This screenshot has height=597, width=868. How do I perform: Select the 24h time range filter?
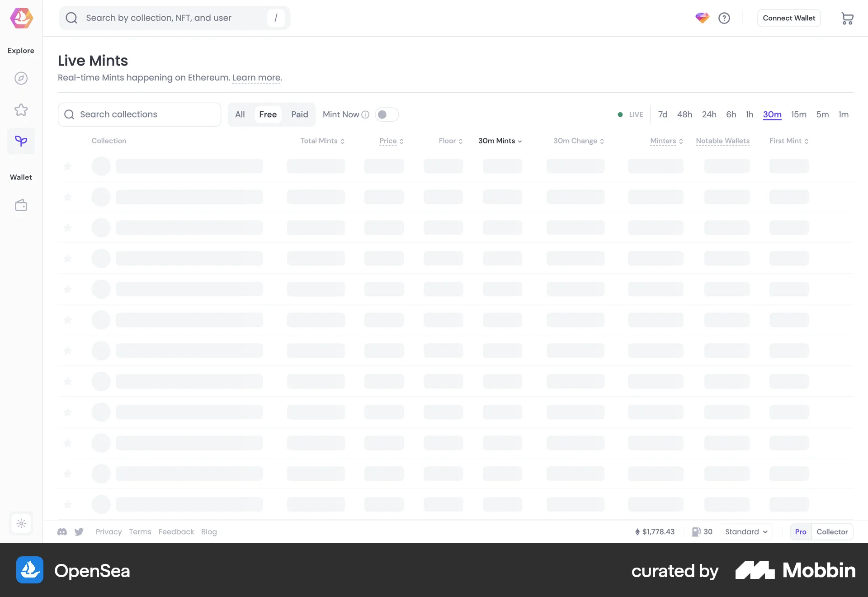click(709, 114)
